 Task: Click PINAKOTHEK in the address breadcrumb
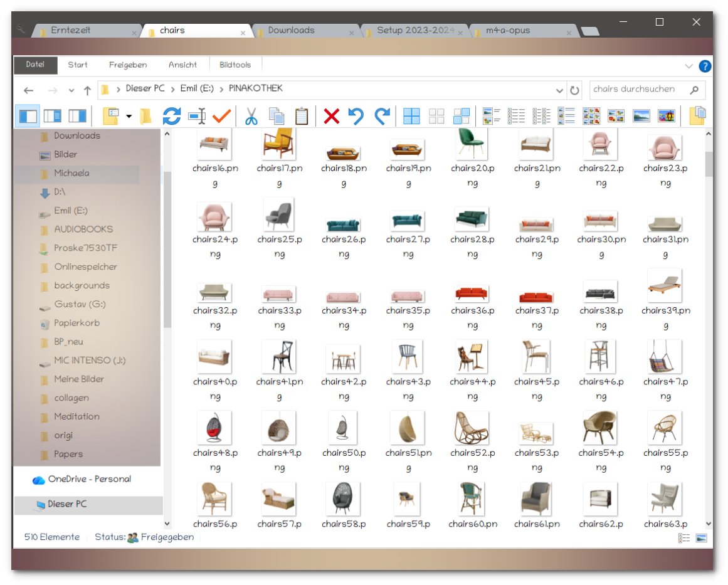(255, 88)
